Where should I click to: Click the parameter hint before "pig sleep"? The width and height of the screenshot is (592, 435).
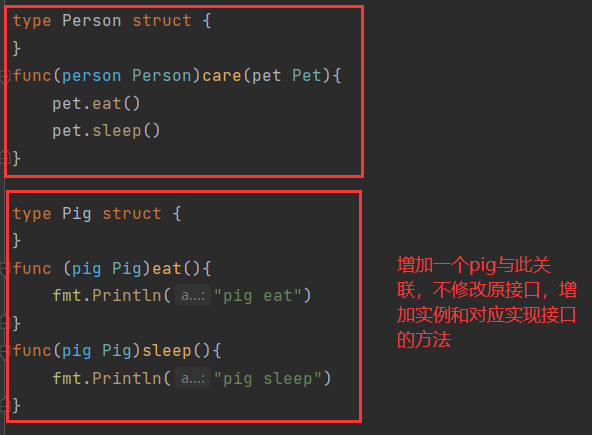pyautogui.click(x=193, y=378)
